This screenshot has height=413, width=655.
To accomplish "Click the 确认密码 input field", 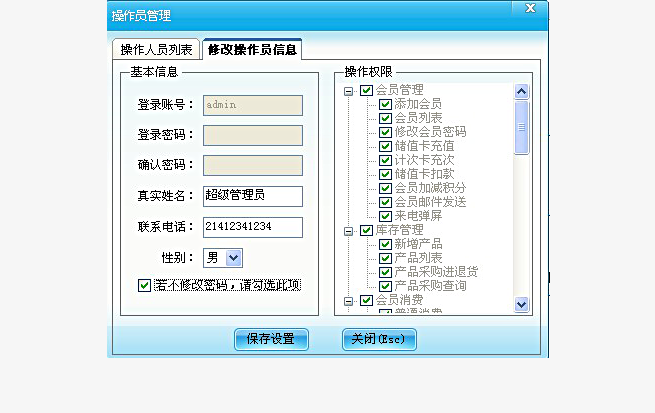I will pyautogui.click(x=253, y=165).
